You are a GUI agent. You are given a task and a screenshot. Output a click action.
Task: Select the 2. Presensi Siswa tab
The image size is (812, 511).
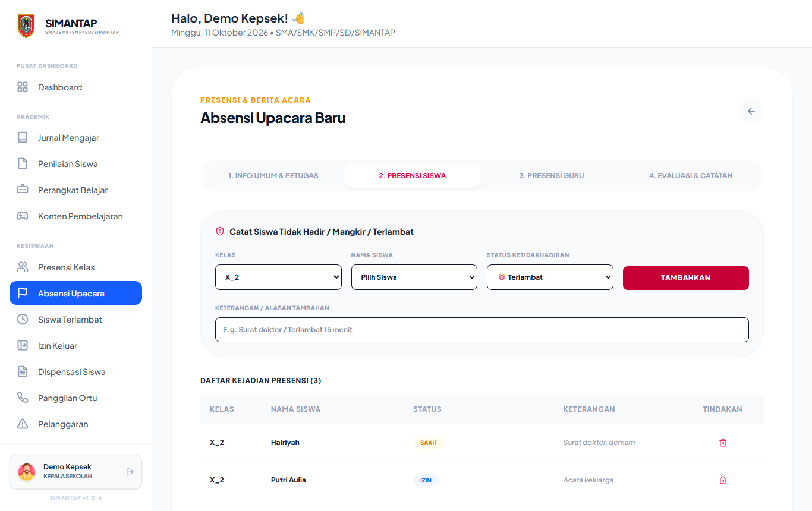coord(413,176)
